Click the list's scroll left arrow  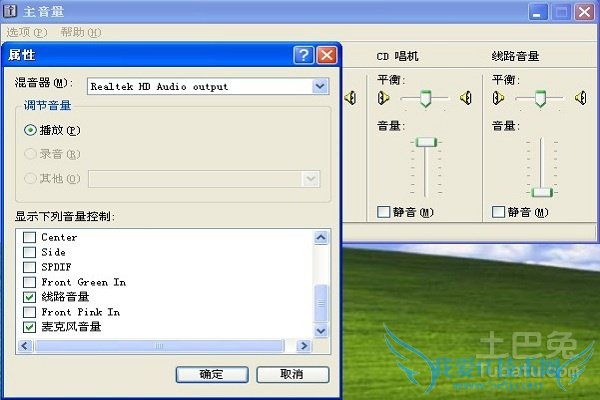point(25,346)
